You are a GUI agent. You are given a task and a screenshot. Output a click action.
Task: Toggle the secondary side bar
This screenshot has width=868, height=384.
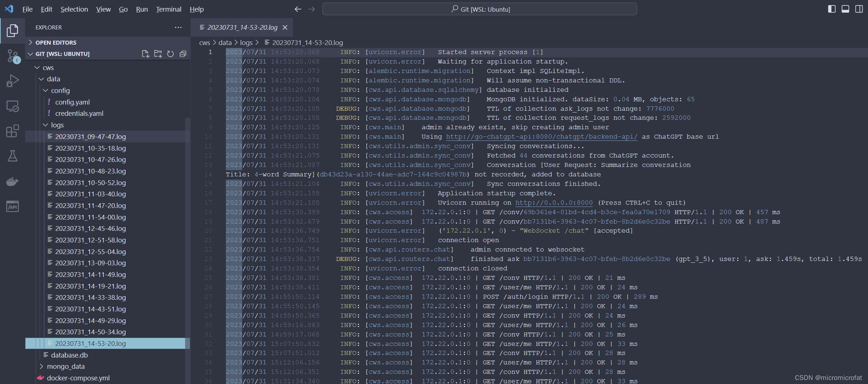[x=859, y=9]
